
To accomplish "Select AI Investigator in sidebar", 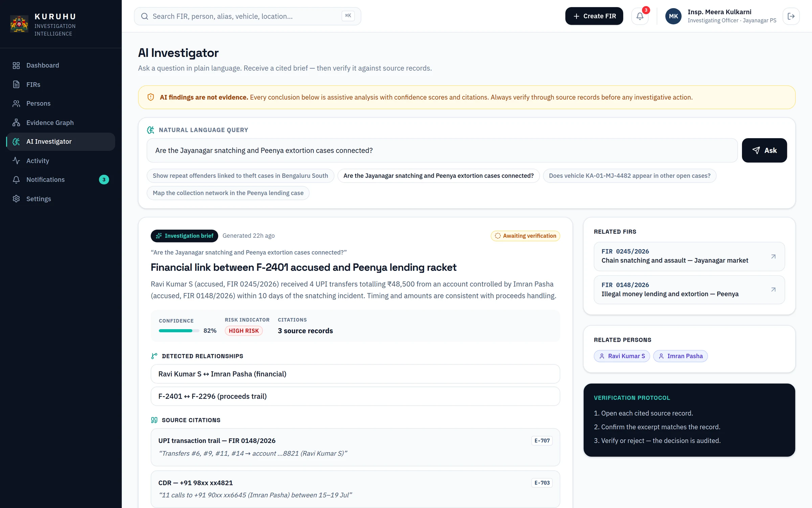I will pyautogui.click(x=61, y=142).
